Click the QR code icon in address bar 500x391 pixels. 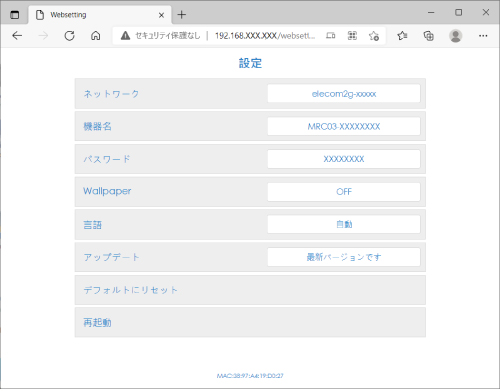[x=352, y=35]
